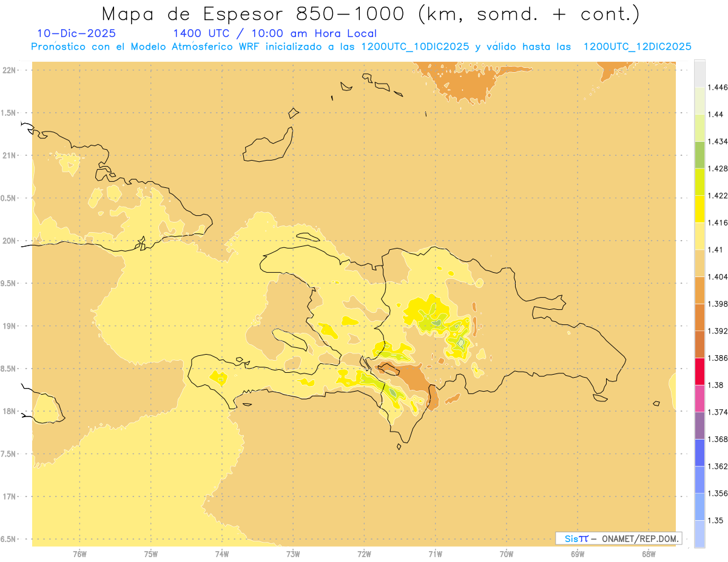Image resolution: width=728 pixels, height=562 pixels.
Task: Click the "21N" latitude label
Action: [10, 155]
